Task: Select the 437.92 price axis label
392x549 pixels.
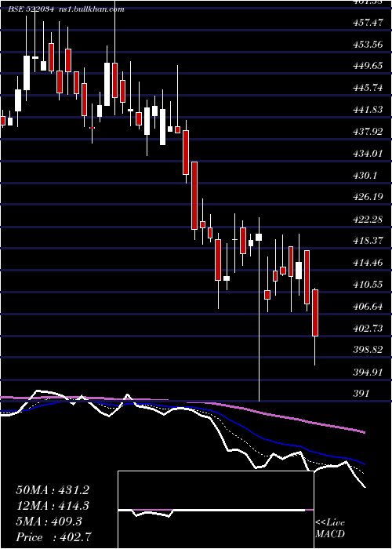Action: point(368,132)
